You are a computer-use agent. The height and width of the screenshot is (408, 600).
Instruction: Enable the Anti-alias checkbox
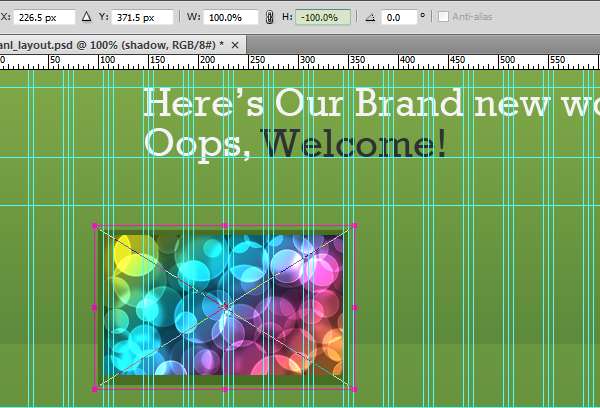pos(444,17)
